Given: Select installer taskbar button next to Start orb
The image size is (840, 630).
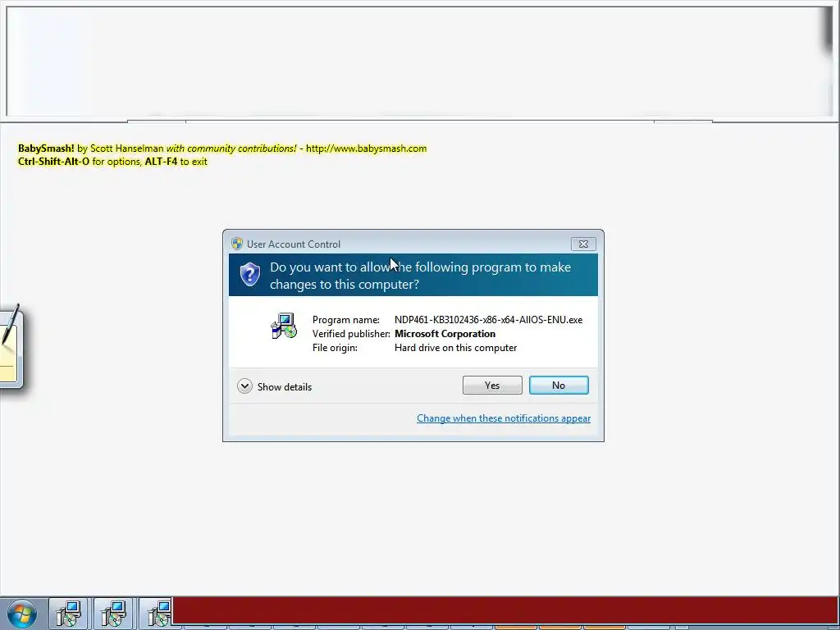Looking at the screenshot, I should pos(68,614).
